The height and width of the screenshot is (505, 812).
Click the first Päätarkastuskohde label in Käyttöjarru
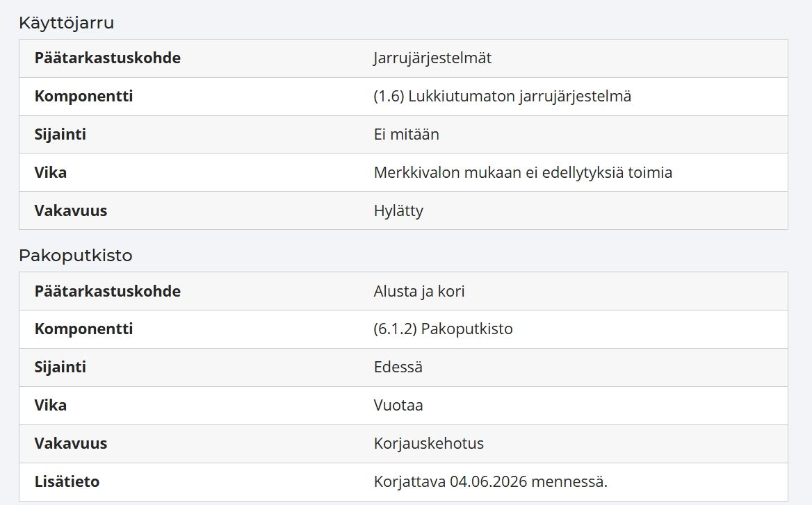point(108,58)
